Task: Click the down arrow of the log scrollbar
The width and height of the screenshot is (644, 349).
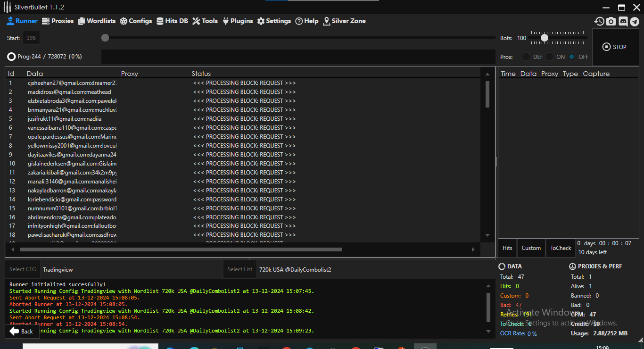Action: (488, 332)
